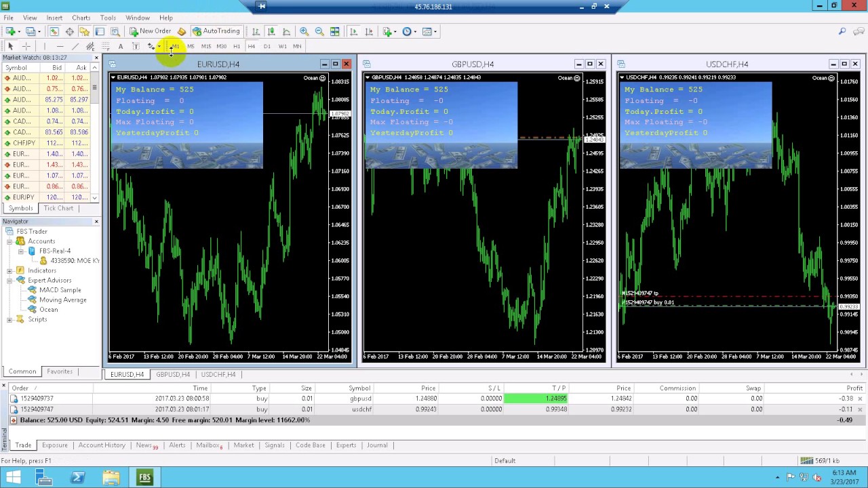
Task: Enable the Auto Scroll chart icon
Action: click(x=353, y=31)
